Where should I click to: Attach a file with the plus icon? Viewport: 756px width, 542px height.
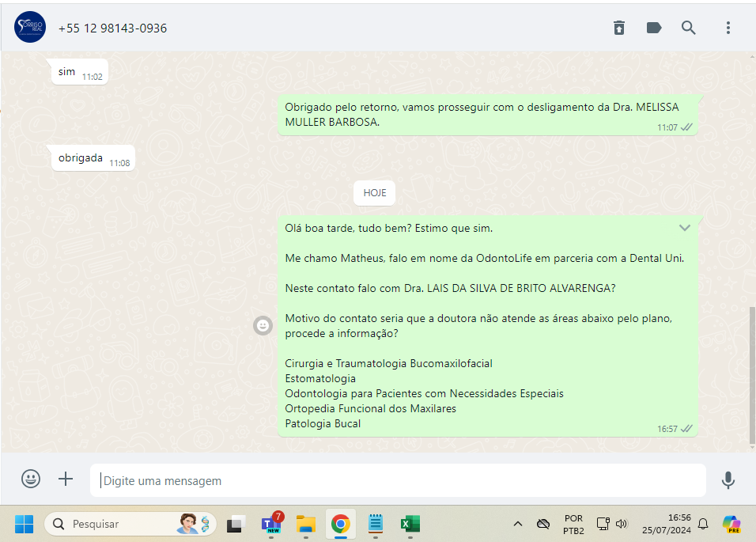tap(66, 479)
